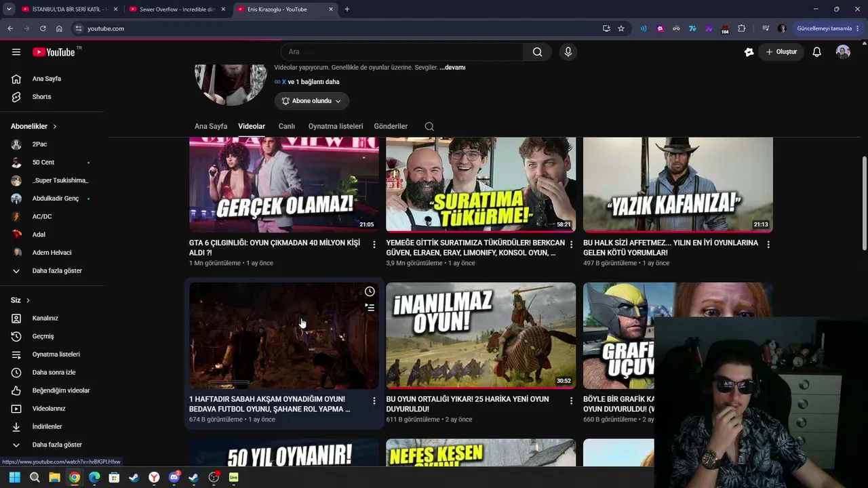Switch to Sewer Overflow browser tab
This screenshot has width=868, height=488.
pos(178,9)
